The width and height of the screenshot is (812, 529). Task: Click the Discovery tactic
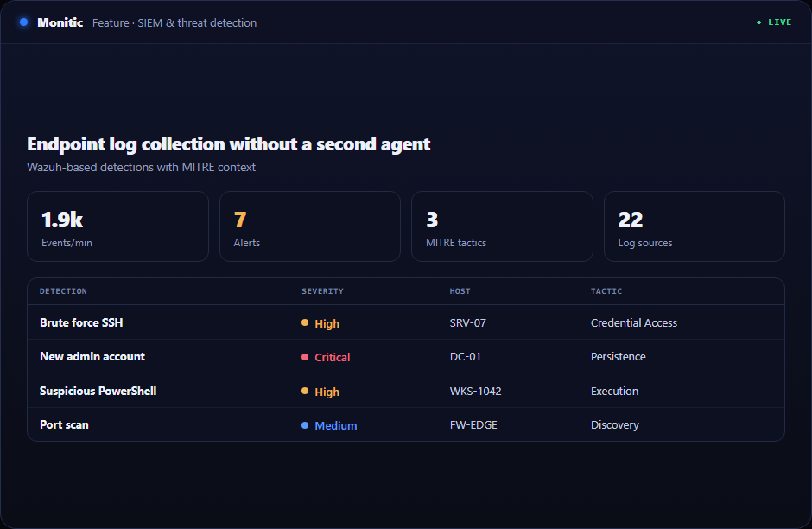tap(615, 425)
